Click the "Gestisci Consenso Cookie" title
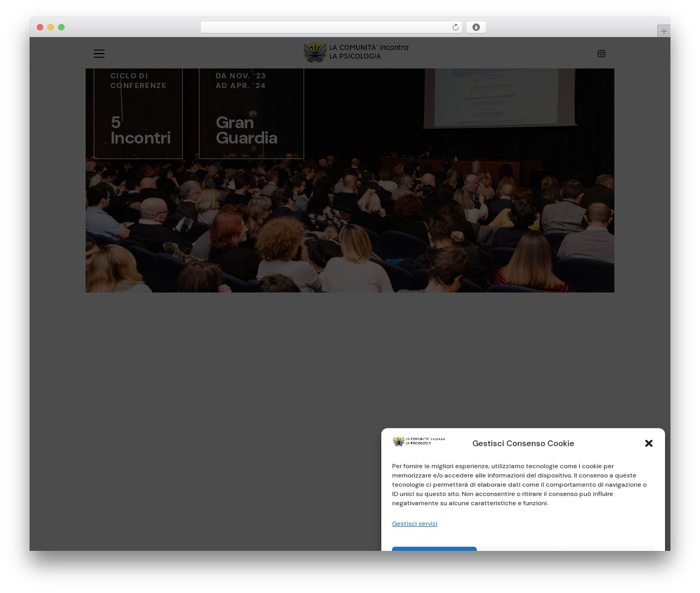The height and width of the screenshot is (593, 700). 523,444
